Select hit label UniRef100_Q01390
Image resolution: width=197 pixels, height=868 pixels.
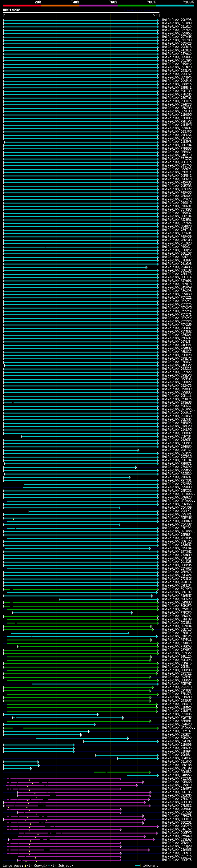click(x=177, y=60)
